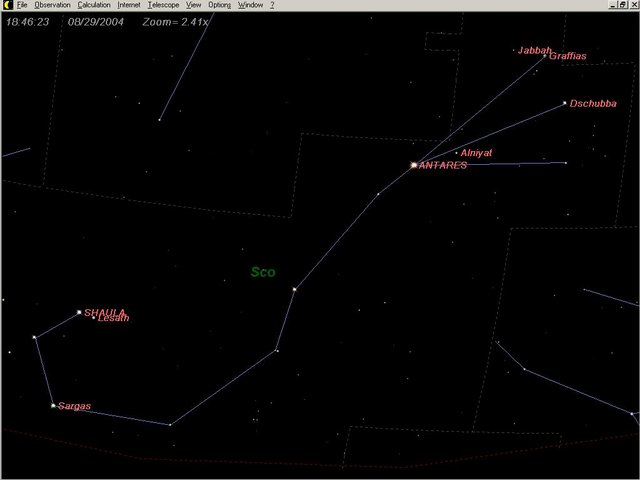Select the SHAULA star
Image resolution: width=640 pixels, height=480 pixels.
[x=80, y=312]
